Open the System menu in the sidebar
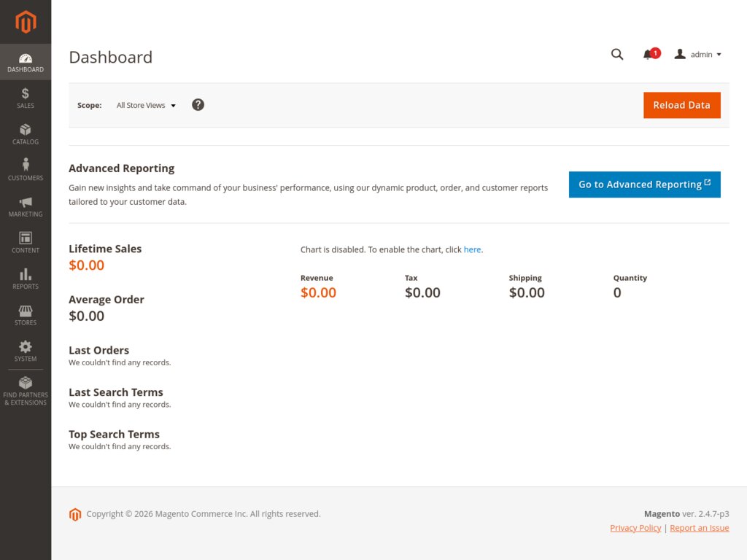 26,351
